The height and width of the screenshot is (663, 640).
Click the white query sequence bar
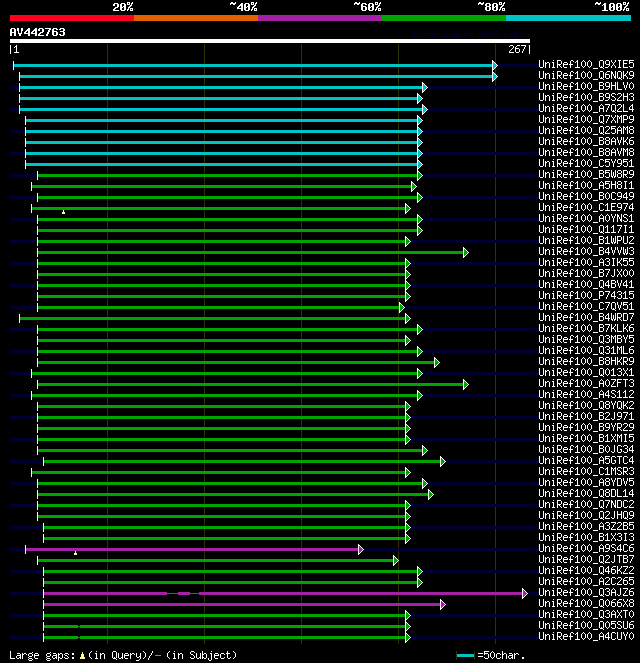coord(270,41)
